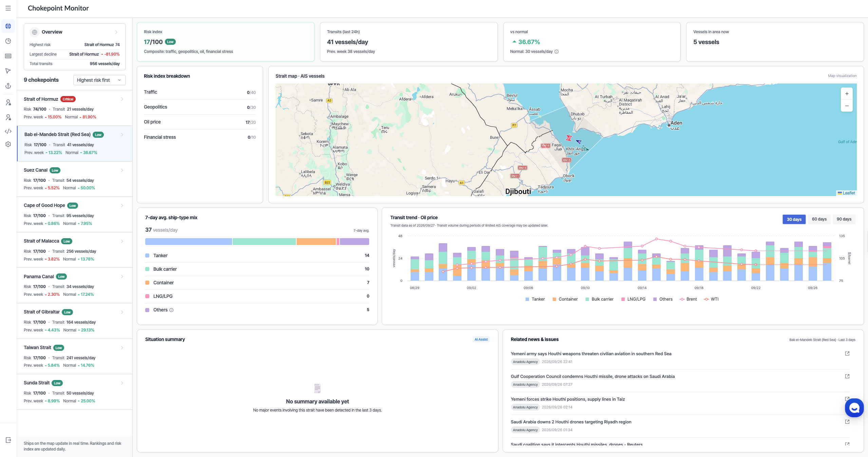Switch the trend chart to 30 days

(794, 219)
